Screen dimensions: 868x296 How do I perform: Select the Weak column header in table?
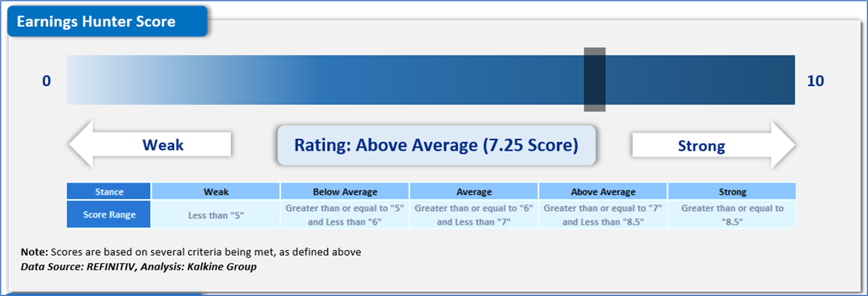pos(216,191)
